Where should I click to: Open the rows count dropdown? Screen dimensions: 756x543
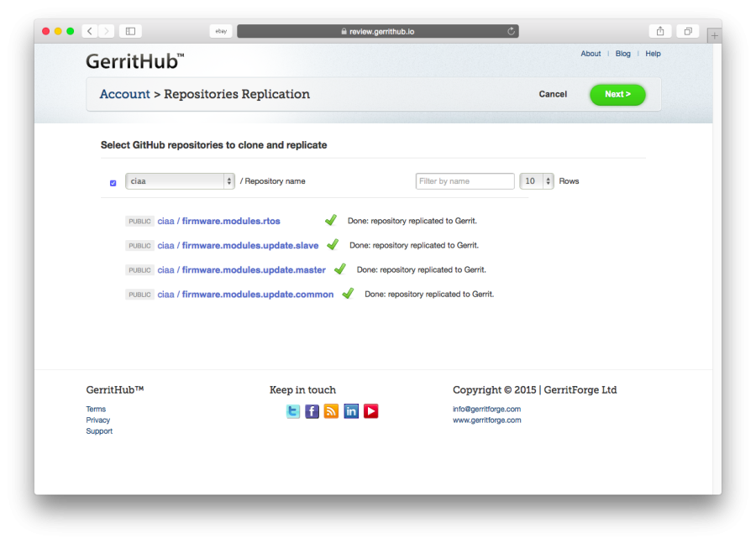click(537, 181)
